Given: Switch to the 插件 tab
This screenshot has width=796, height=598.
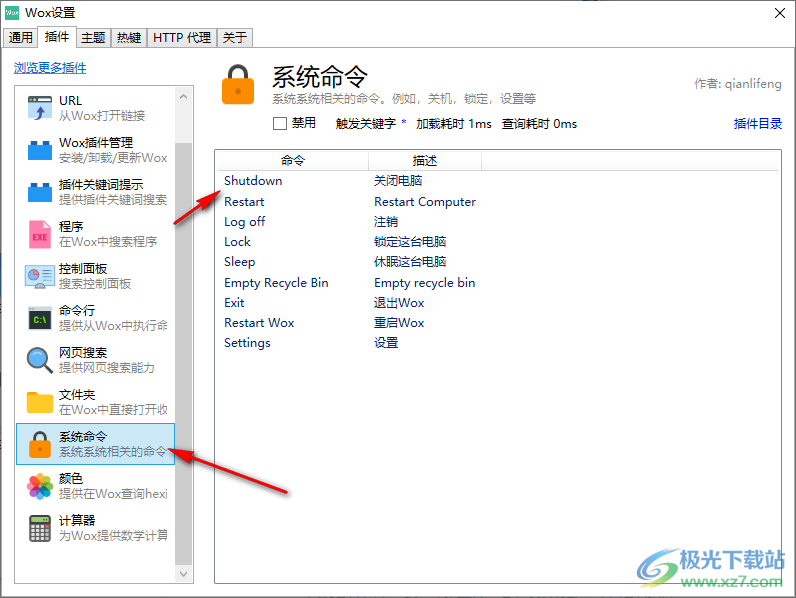Looking at the screenshot, I should coord(57,37).
